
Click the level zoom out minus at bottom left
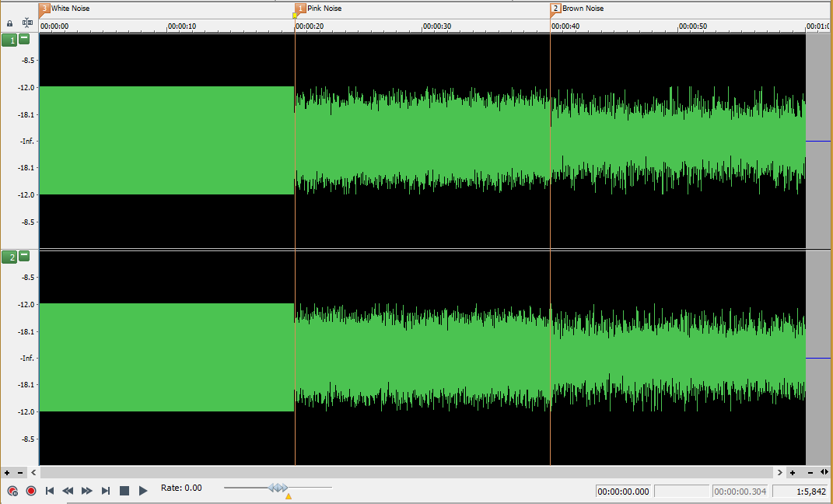pyautogui.click(x=20, y=472)
